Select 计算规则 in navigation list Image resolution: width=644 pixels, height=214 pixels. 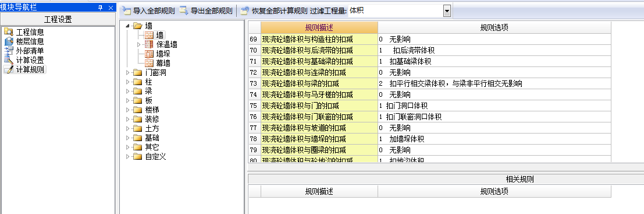coord(30,69)
